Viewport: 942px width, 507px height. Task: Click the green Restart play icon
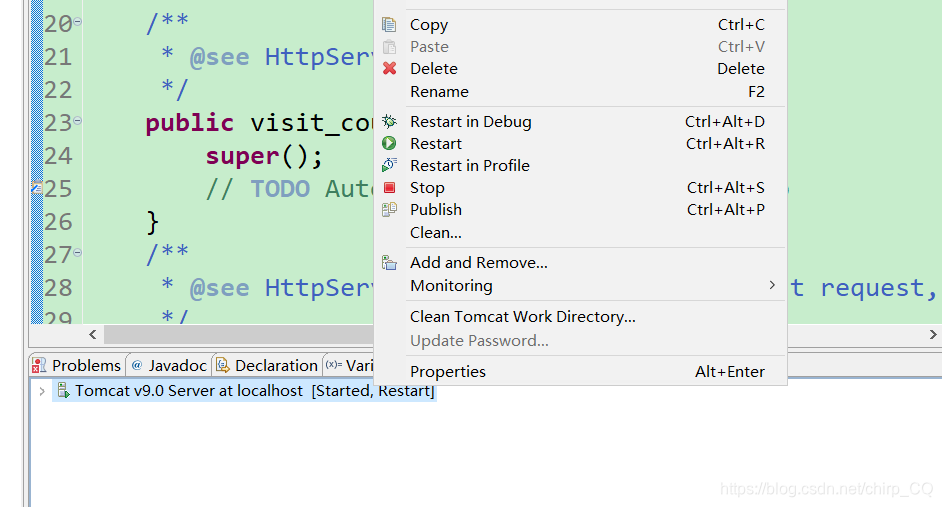(x=389, y=144)
